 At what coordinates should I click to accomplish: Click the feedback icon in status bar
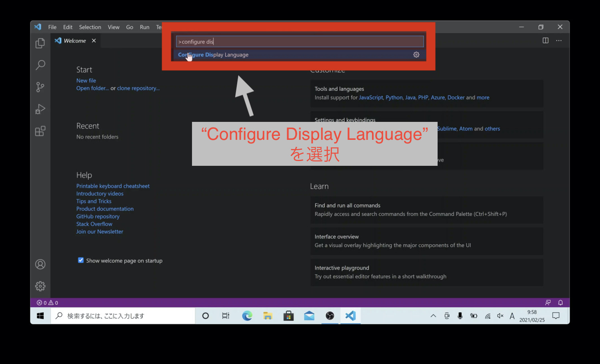548,303
